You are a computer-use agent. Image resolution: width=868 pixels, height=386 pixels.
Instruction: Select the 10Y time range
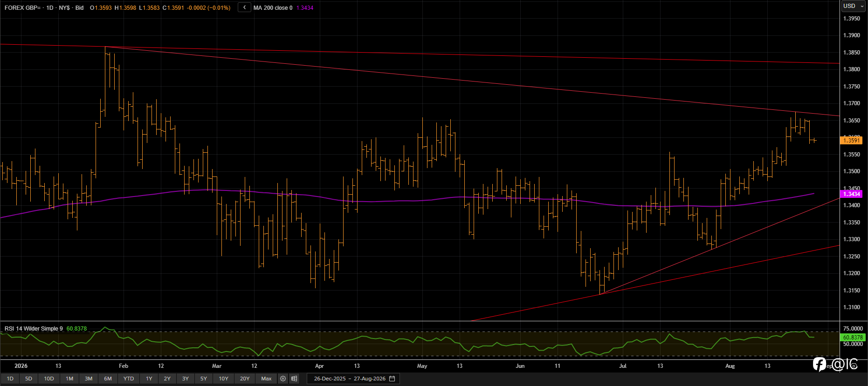pos(224,379)
